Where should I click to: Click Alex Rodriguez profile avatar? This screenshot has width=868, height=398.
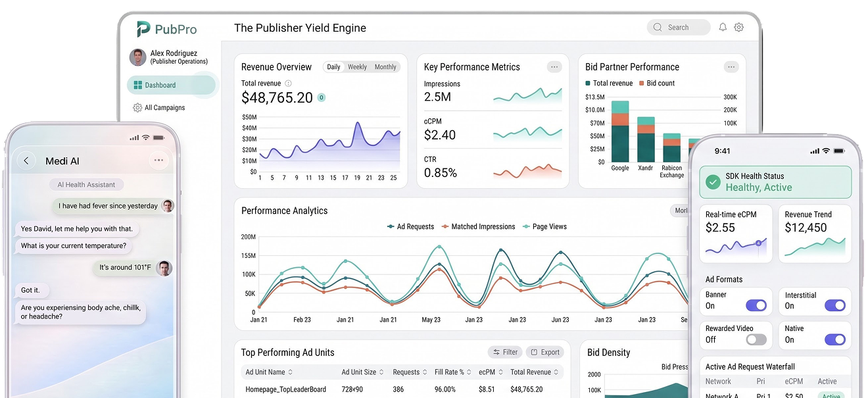[137, 57]
